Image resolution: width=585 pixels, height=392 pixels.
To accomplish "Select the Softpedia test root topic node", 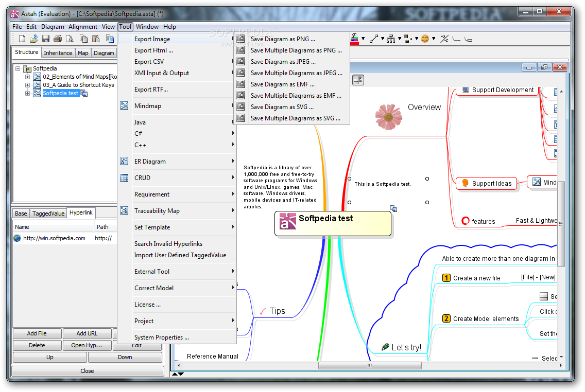I will tap(333, 224).
